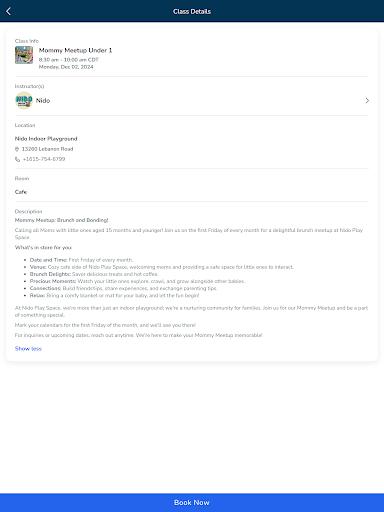Tap the phone icon next to the number

click(x=17, y=159)
